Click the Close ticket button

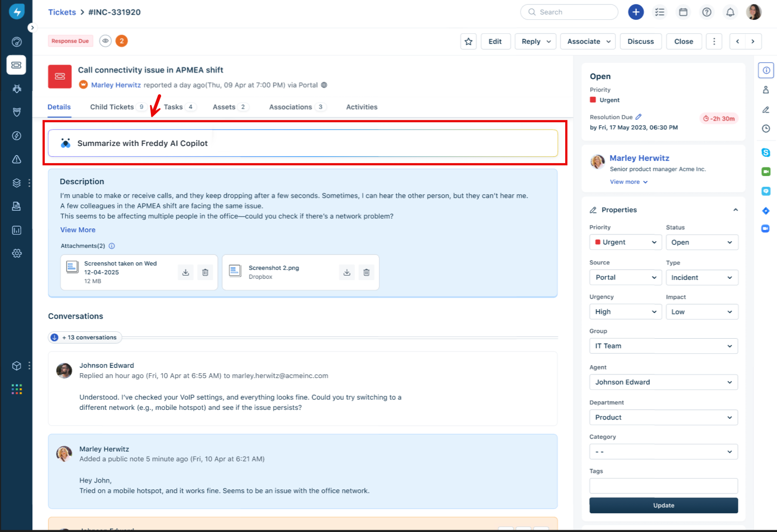tap(684, 41)
